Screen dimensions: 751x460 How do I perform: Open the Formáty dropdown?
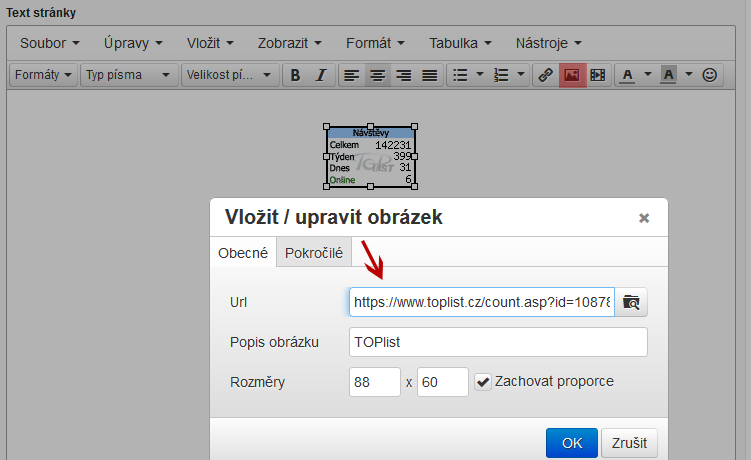tap(43, 75)
